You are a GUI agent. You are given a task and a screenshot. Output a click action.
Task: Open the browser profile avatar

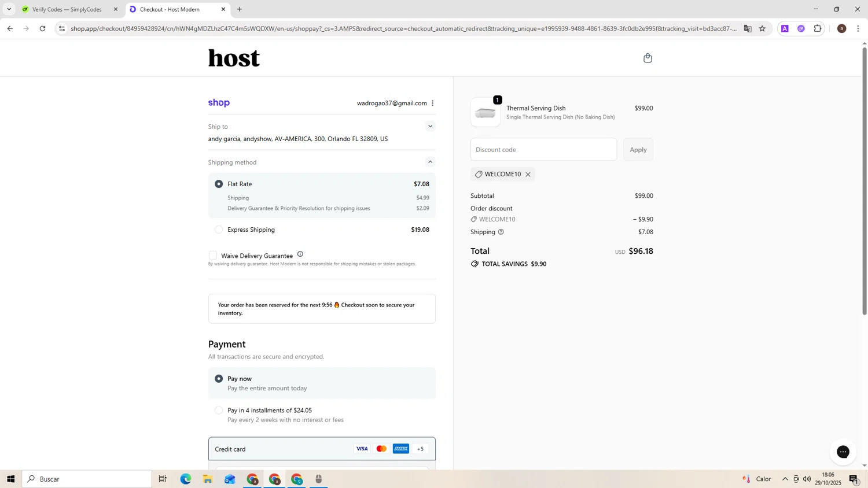pos(842,28)
